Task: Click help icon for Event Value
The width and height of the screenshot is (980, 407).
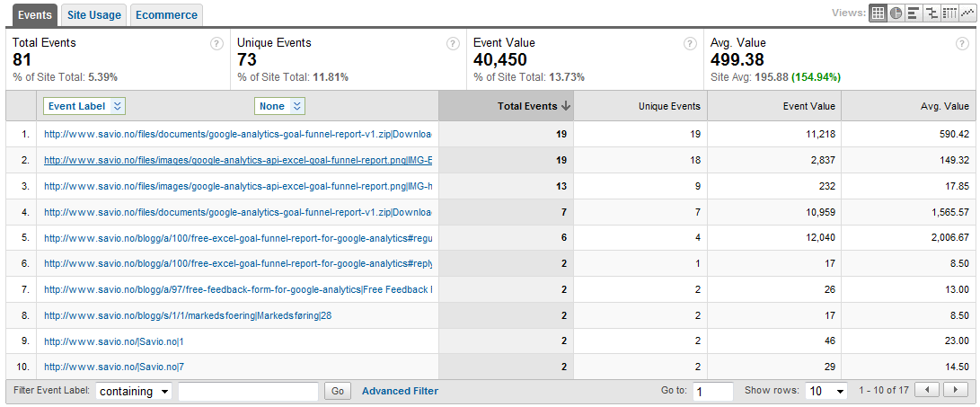Action: [x=690, y=43]
